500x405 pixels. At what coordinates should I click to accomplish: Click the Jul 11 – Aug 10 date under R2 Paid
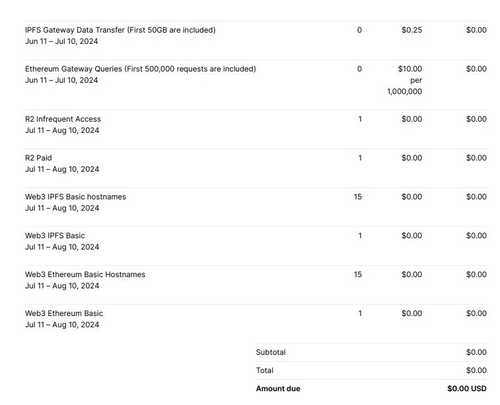62,169
